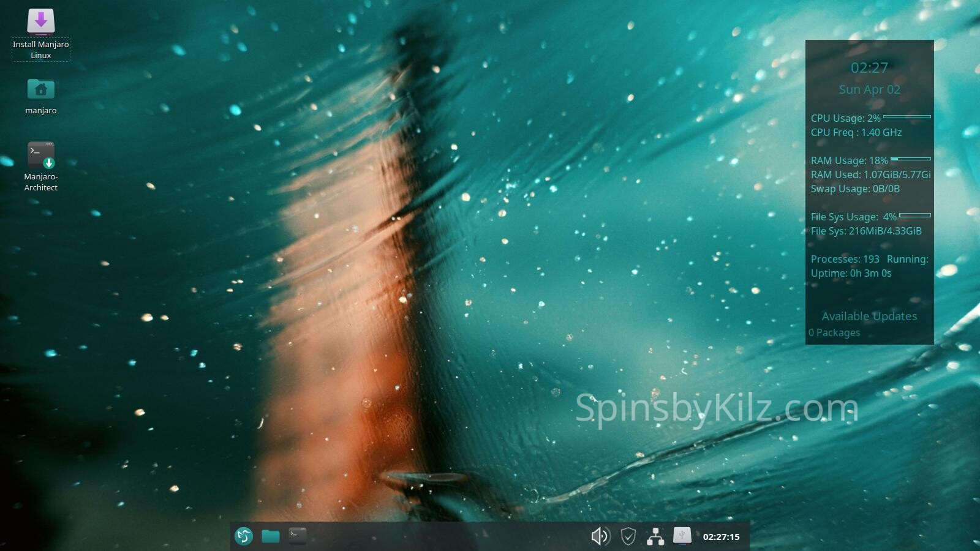The width and height of the screenshot is (980, 551).
Task: Click the Uptime line in system monitor
Action: 851,274
